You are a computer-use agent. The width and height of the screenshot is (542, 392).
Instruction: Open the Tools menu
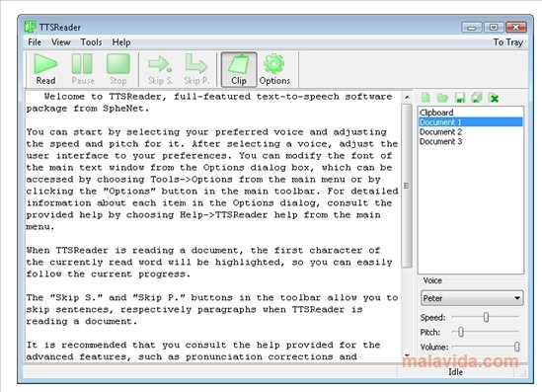[91, 42]
